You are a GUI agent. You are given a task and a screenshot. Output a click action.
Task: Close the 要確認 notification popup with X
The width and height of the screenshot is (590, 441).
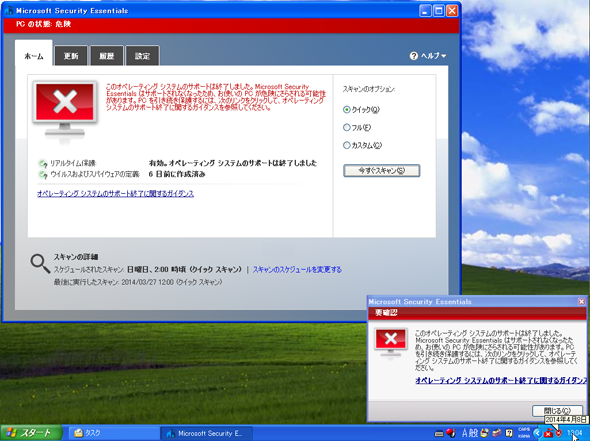[x=581, y=301]
